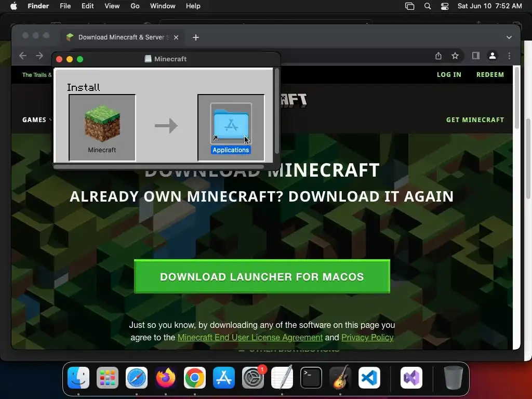Open the Chrome three-dot menu
Image resolution: width=532 pixels, height=399 pixels.
(x=509, y=56)
